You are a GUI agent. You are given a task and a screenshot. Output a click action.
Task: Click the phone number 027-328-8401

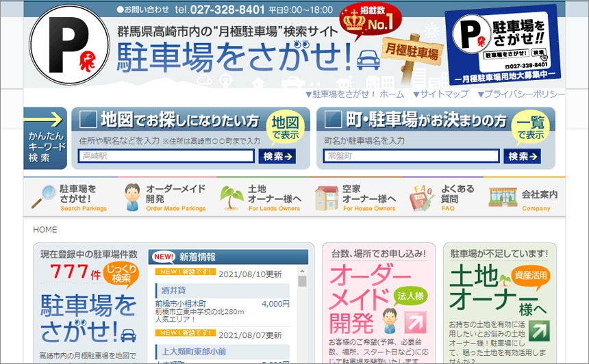[227, 10]
